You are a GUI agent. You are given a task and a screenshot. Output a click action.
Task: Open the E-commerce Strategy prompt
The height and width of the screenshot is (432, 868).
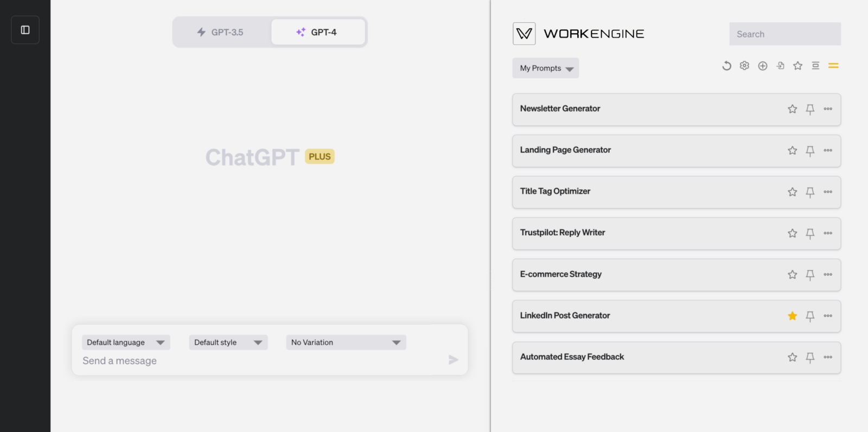(561, 275)
